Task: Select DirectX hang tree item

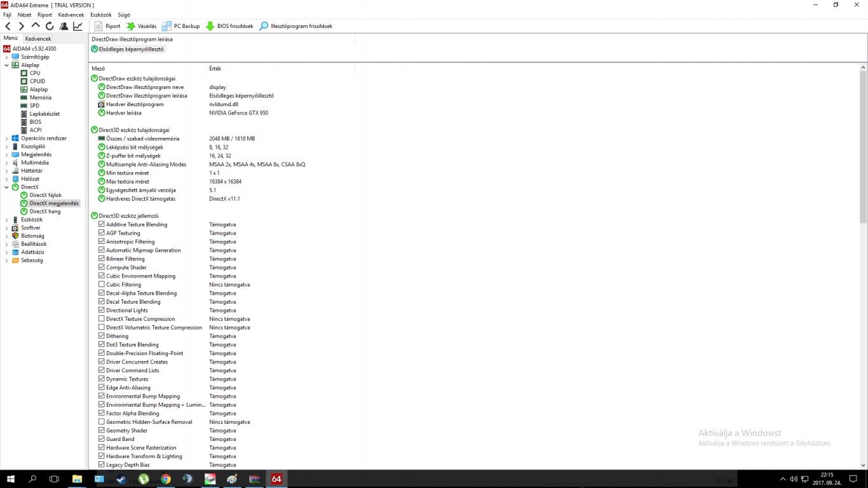Action: click(x=45, y=212)
